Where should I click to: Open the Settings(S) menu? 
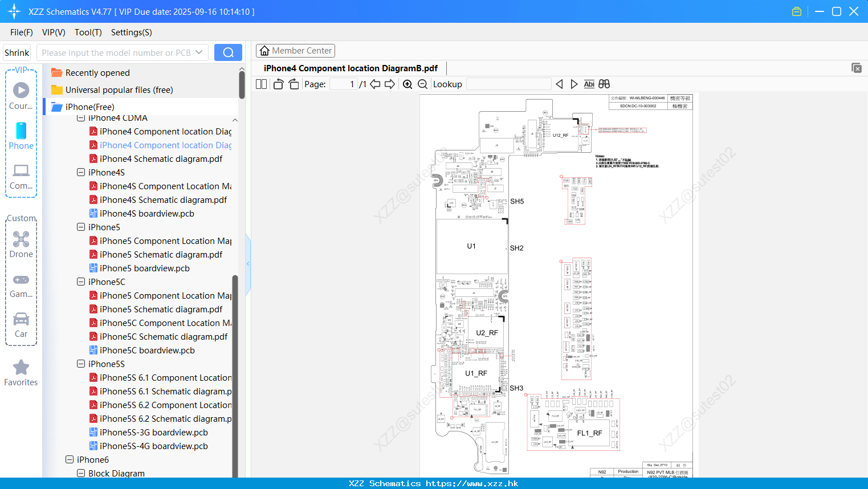132,32
